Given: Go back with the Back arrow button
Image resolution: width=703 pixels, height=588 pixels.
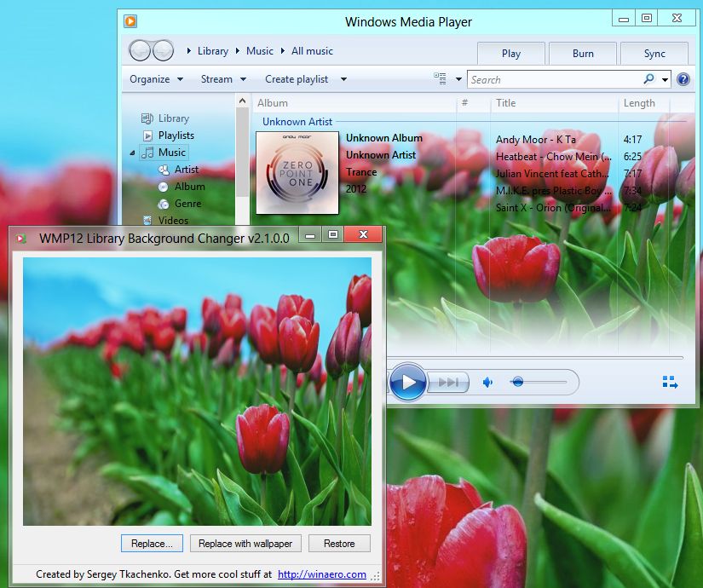Looking at the screenshot, I should [x=140, y=50].
